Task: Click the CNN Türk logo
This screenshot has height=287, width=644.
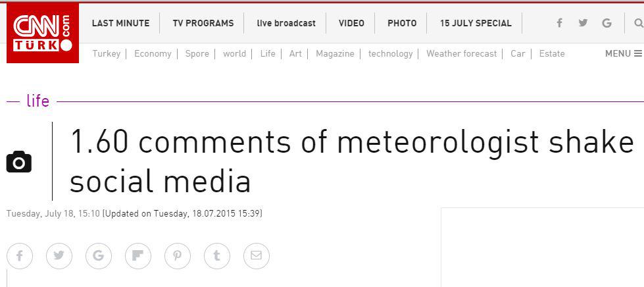Action: 43,33
